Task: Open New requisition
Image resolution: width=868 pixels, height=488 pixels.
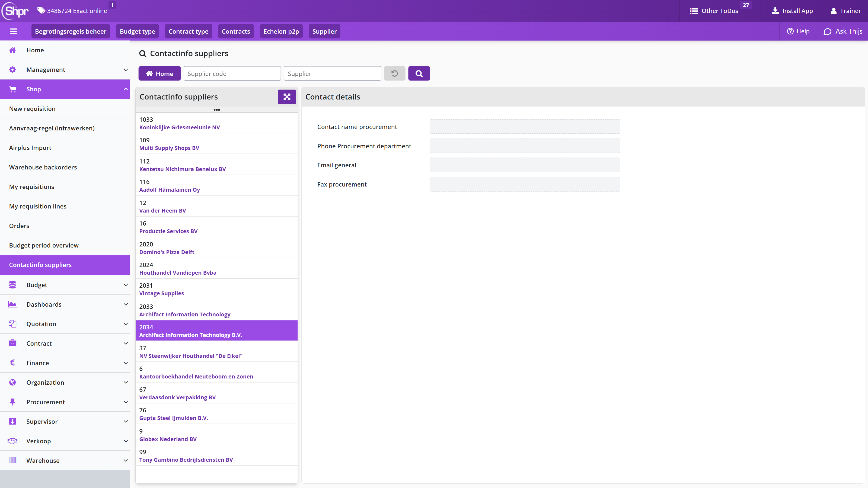Action: 65,109
